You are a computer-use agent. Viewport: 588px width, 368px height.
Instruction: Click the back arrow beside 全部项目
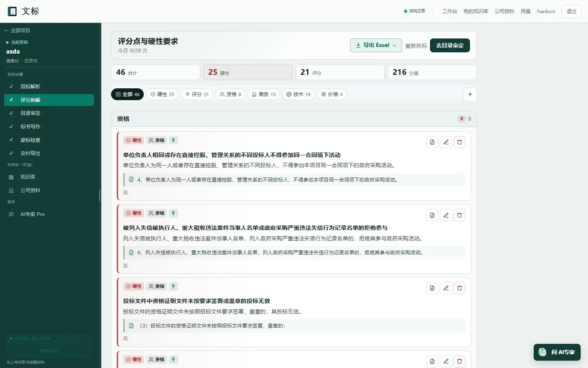7,31
